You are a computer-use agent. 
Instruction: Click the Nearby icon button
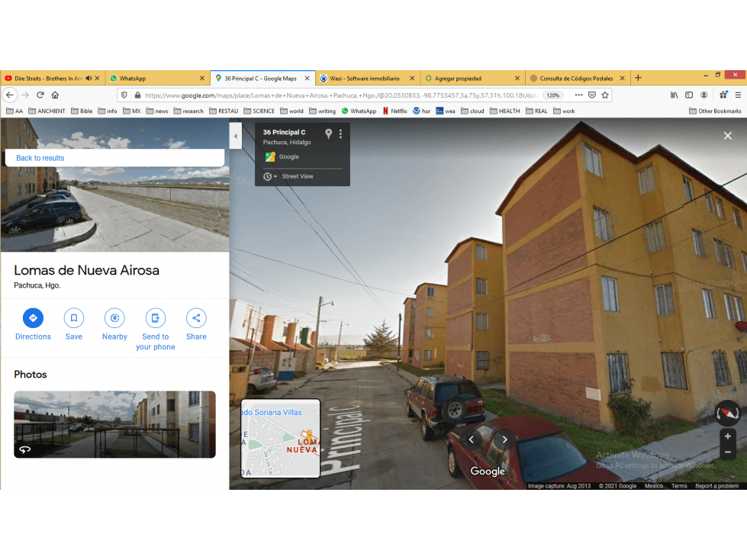coord(114,318)
